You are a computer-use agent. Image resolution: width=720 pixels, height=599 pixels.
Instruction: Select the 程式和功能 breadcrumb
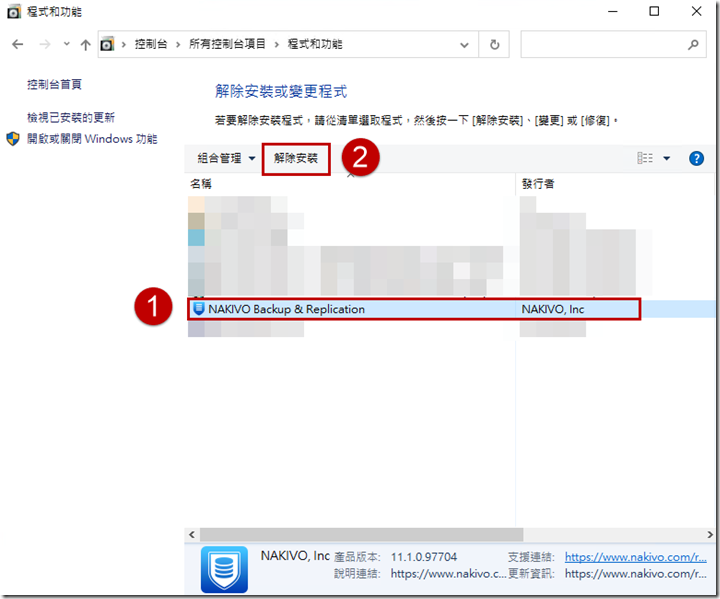click(315, 45)
